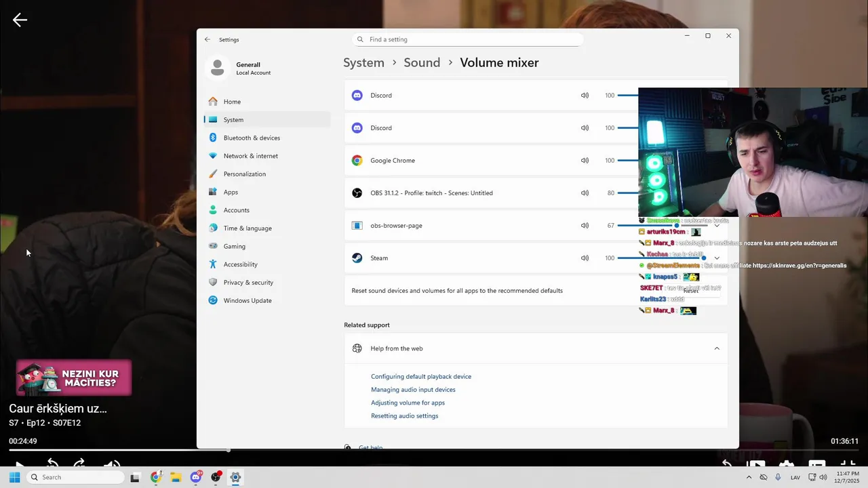Open the Time & language category
Image resolution: width=868 pixels, height=488 pixels.
click(267, 228)
